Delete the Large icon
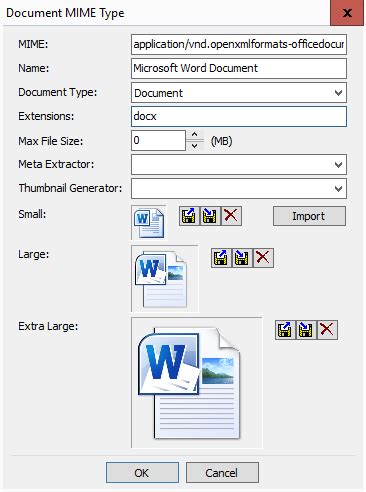Image resolution: width=366 pixels, height=492 pixels. point(263,258)
